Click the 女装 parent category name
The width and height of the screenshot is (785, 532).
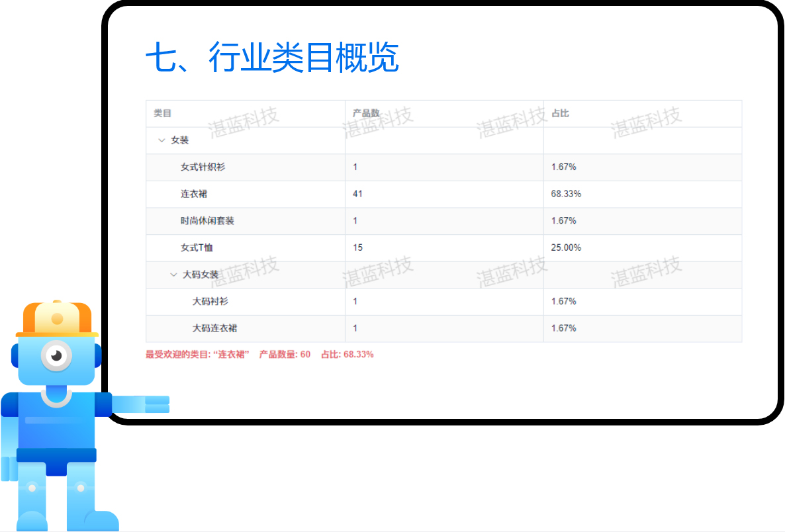[x=180, y=140]
